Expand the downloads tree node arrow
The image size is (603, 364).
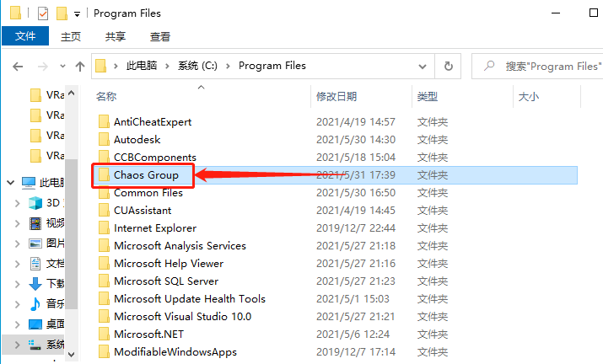(x=18, y=284)
